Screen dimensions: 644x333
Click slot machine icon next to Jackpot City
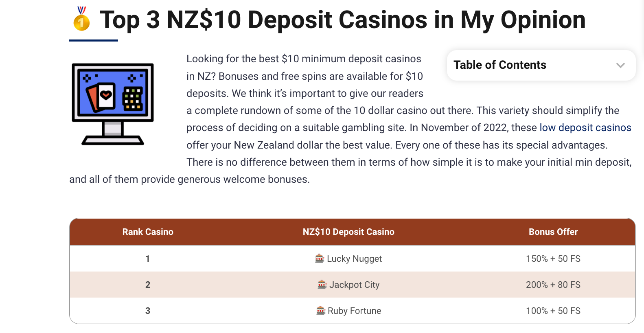pos(322,284)
